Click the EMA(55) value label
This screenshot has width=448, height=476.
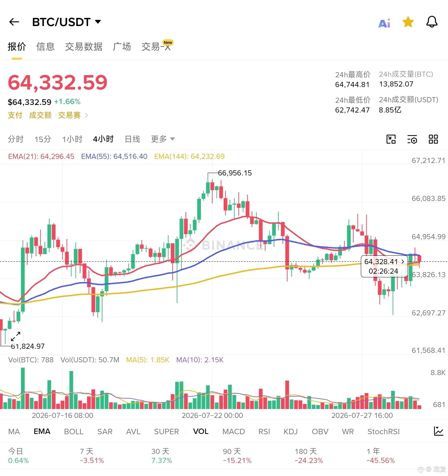click(114, 156)
